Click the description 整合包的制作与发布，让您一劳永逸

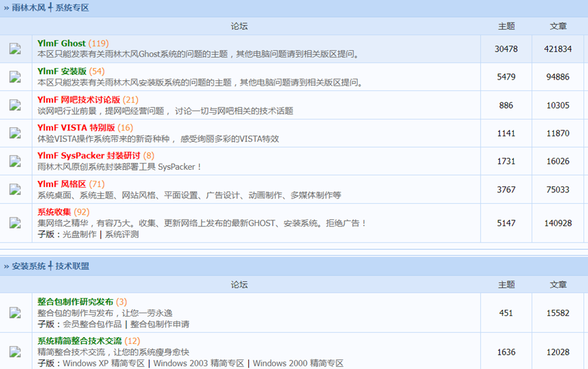(x=105, y=313)
